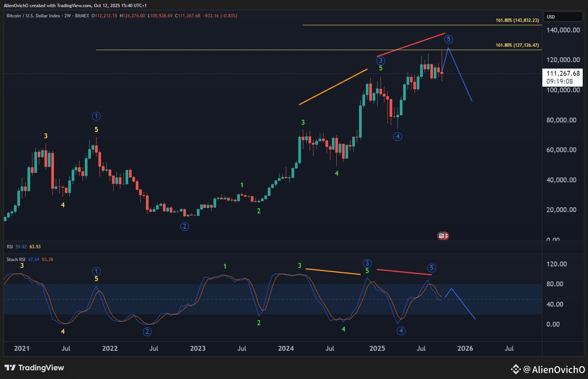Select the Bitcoin / U.S. Dollar Index title
The width and height of the screenshot is (588, 379).
34,16
